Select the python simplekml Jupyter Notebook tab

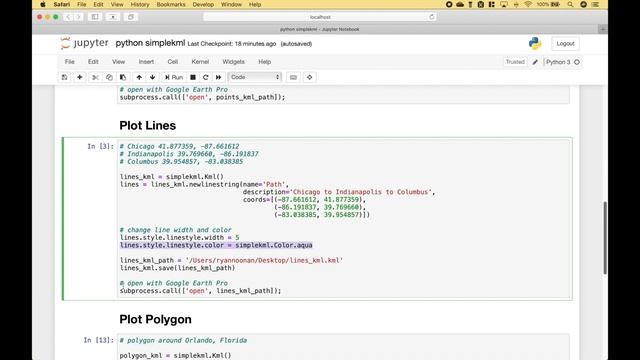320,29
